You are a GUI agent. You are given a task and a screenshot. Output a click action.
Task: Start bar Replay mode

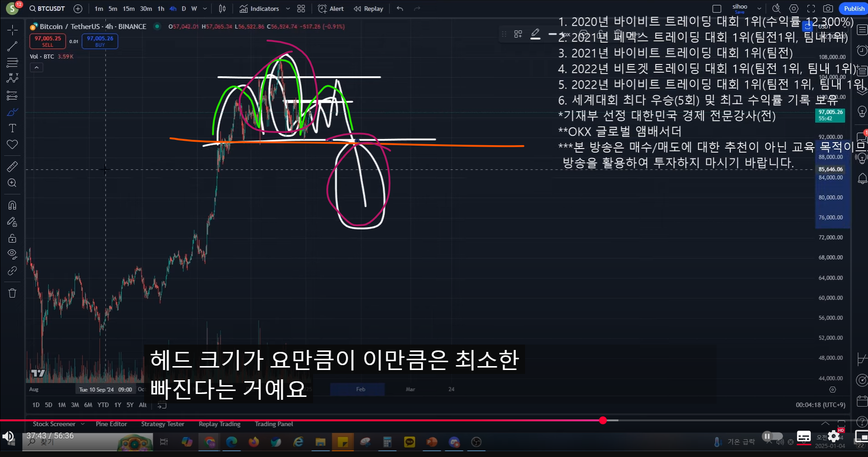click(368, 9)
